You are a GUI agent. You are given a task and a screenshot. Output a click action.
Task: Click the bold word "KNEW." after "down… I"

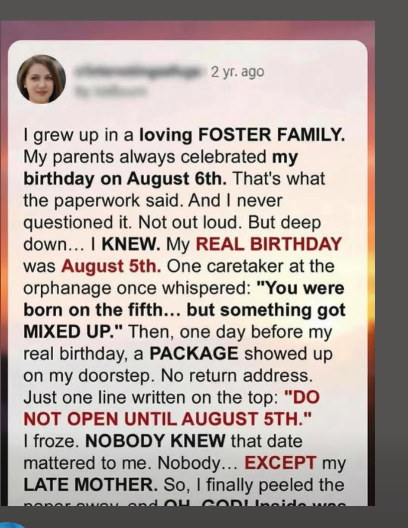pos(131,244)
